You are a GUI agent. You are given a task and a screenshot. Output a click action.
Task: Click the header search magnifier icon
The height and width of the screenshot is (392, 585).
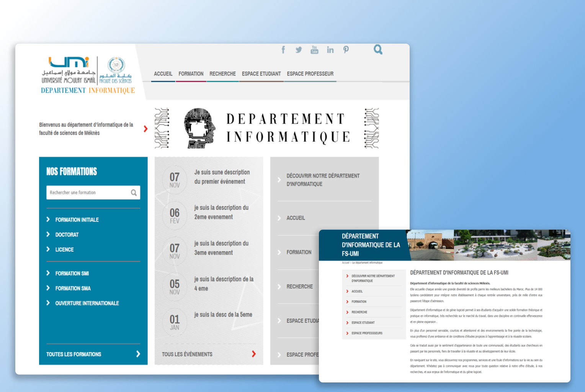point(377,49)
